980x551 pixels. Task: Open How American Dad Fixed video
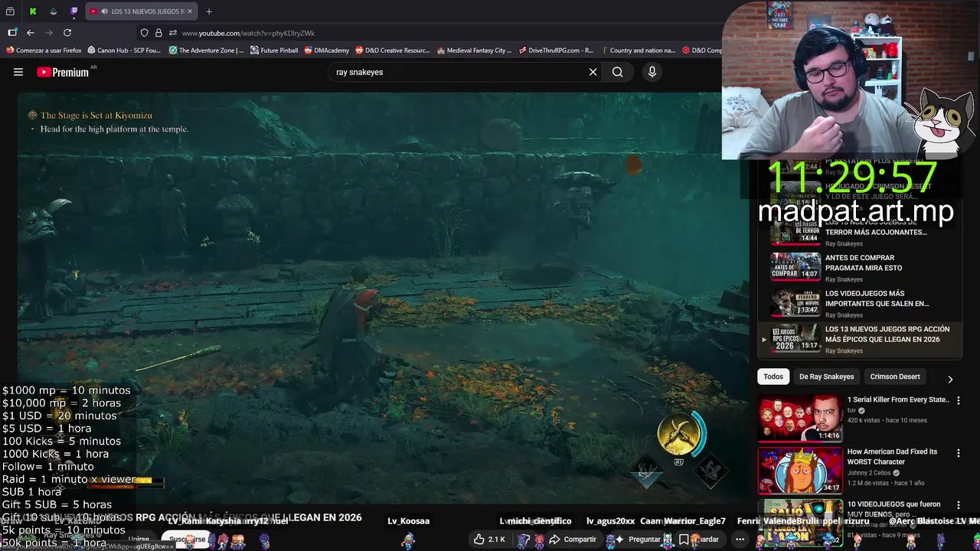(892, 456)
